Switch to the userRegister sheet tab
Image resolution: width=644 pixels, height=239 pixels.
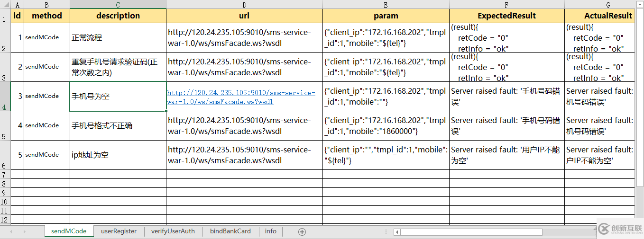[x=119, y=231]
